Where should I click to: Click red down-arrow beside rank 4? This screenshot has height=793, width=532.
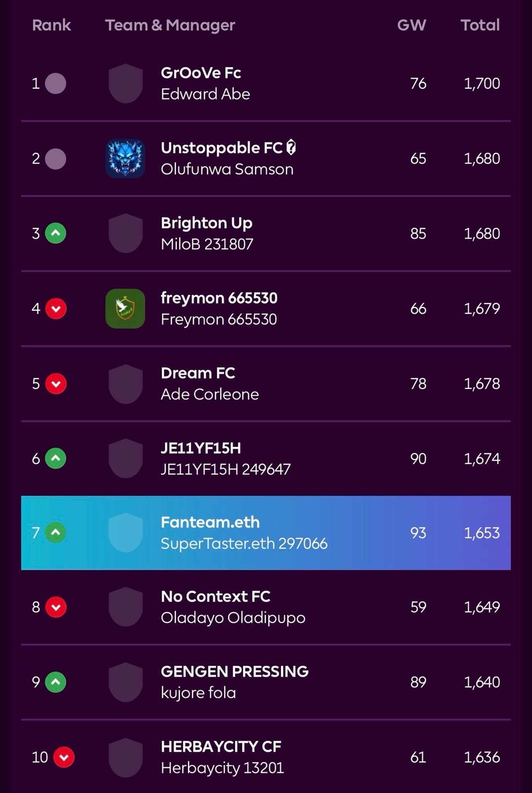click(55, 308)
